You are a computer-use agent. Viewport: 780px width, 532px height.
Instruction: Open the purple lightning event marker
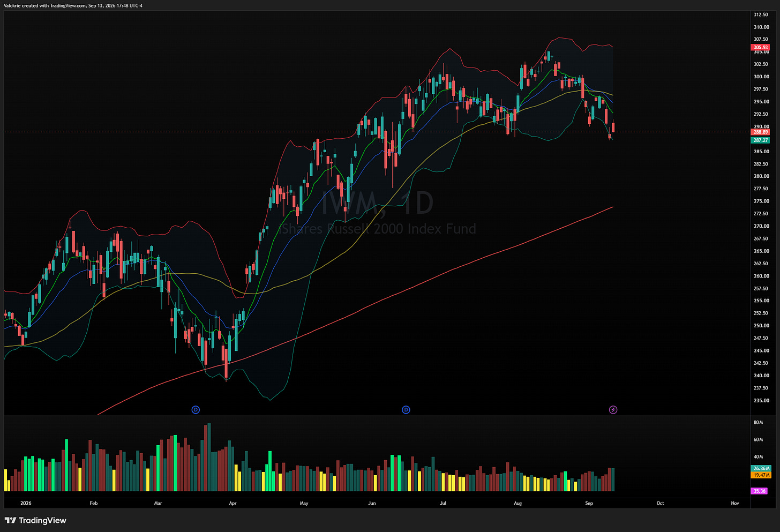point(613,410)
